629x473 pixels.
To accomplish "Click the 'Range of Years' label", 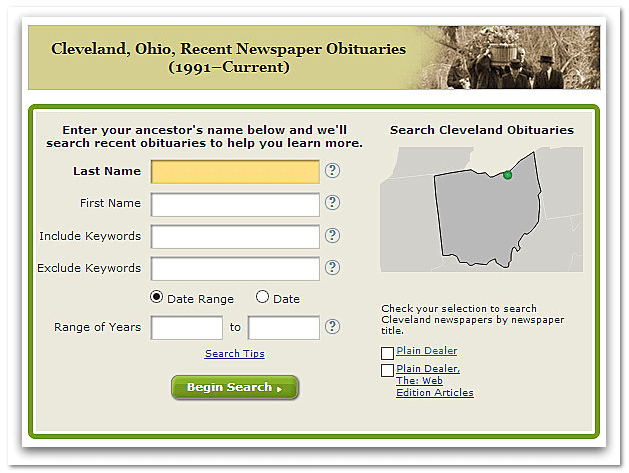I will pos(97,327).
